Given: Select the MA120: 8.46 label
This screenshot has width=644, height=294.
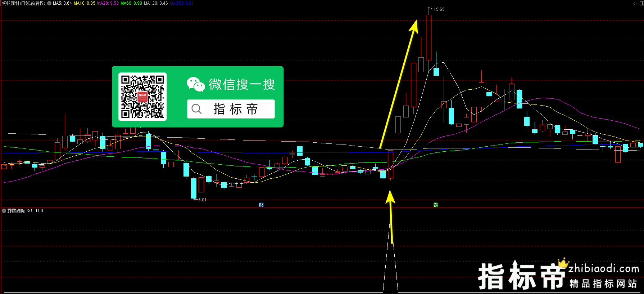Looking at the screenshot, I should click(x=156, y=3).
